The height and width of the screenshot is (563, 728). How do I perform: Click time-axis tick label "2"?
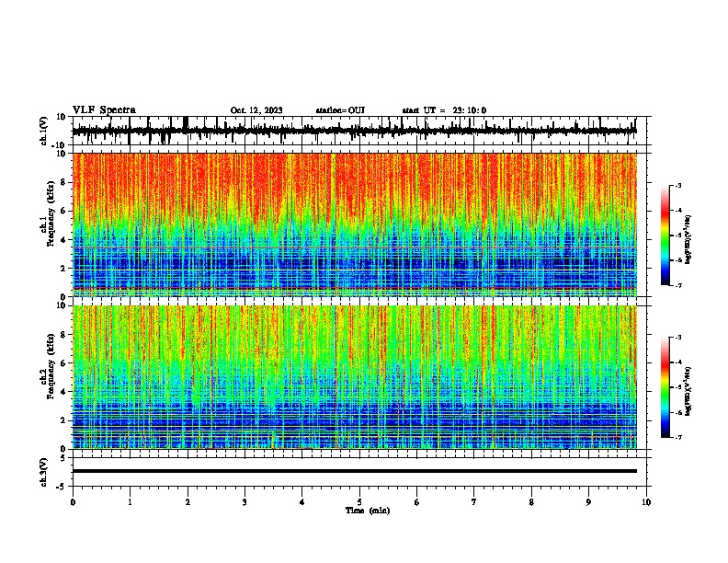(x=188, y=502)
